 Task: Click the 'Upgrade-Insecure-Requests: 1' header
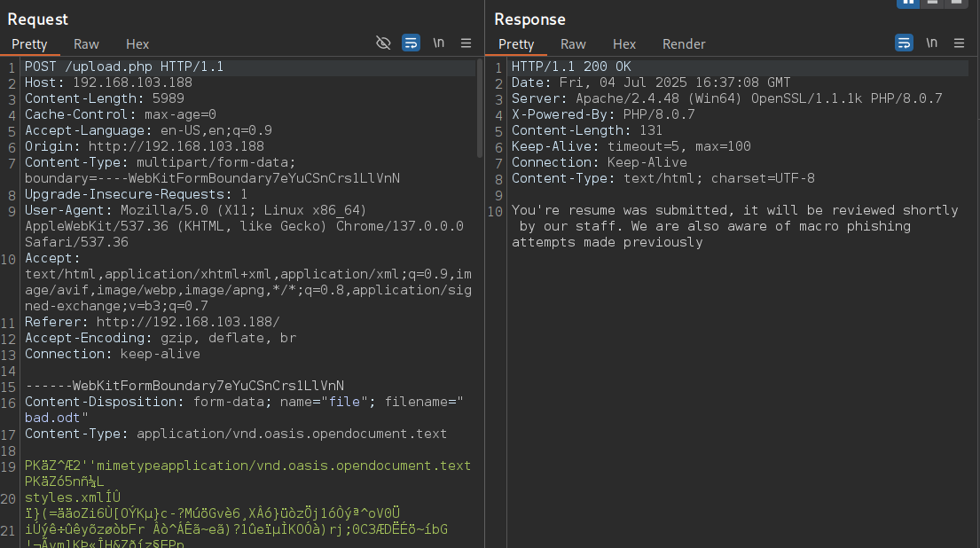[x=136, y=194]
